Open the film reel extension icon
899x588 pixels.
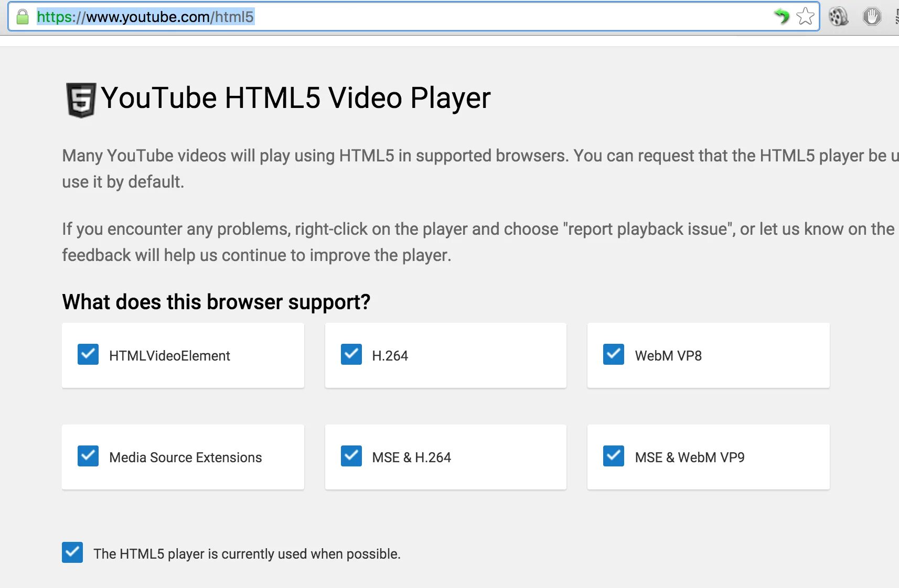coord(838,17)
